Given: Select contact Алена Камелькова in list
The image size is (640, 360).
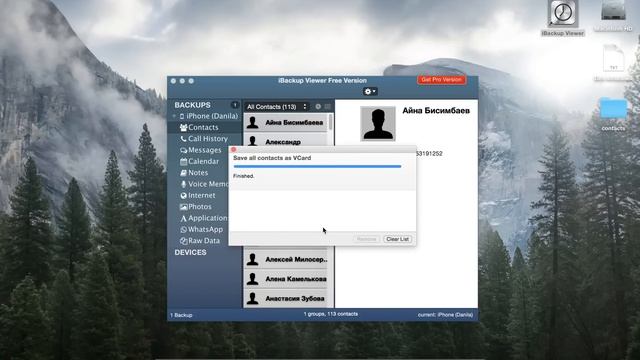Looking at the screenshot, I should point(286,279).
